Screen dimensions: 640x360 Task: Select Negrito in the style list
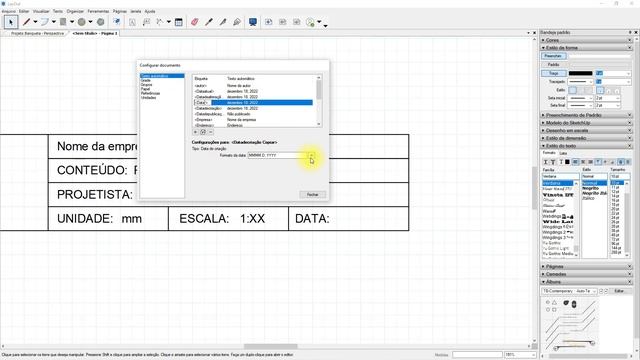tap(590, 189)
